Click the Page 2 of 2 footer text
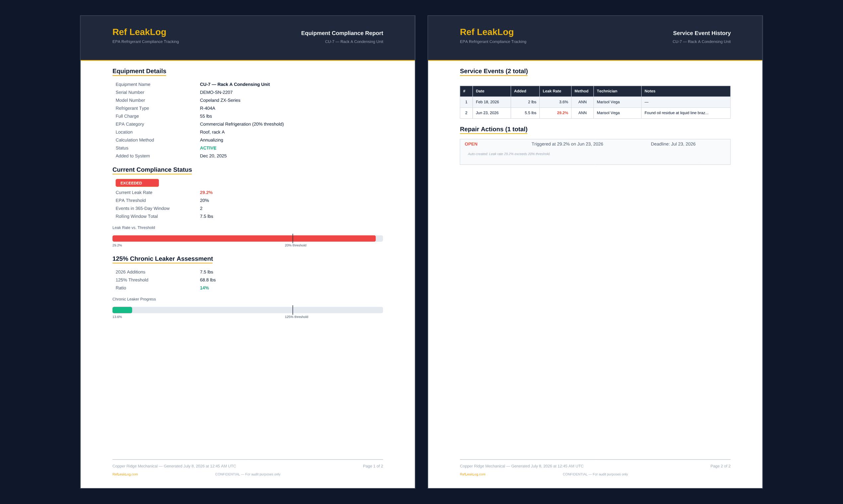The image size is (843, 504). pyautogui.click(x=720, y=466)
